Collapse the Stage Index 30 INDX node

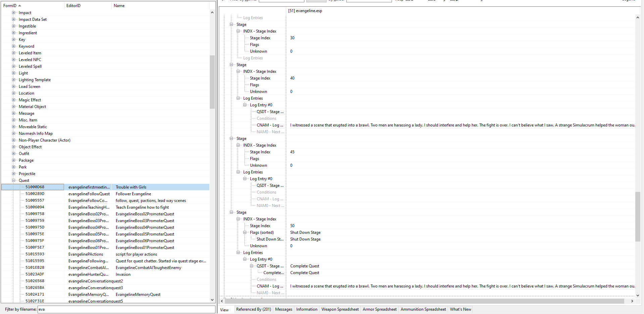tap(238, 31)
